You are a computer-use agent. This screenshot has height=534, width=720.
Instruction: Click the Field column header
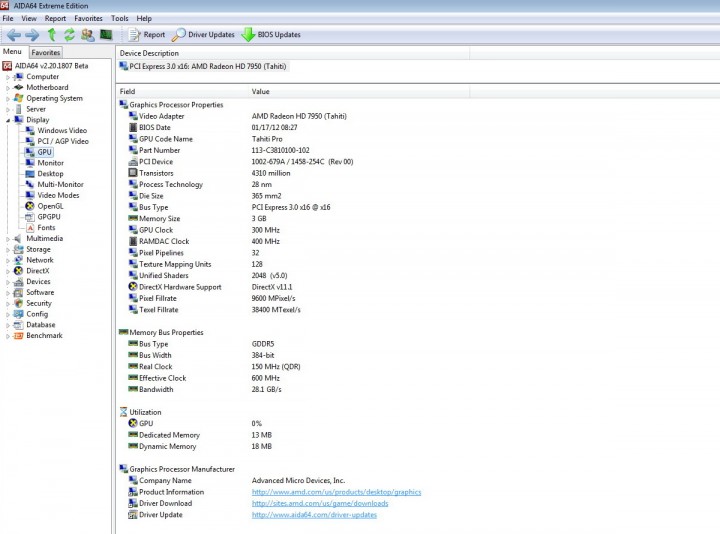183,91
